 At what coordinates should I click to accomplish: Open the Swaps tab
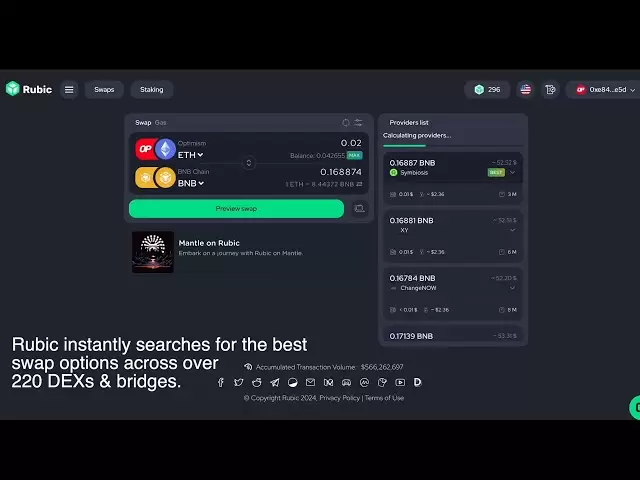(x=104, y=89)
